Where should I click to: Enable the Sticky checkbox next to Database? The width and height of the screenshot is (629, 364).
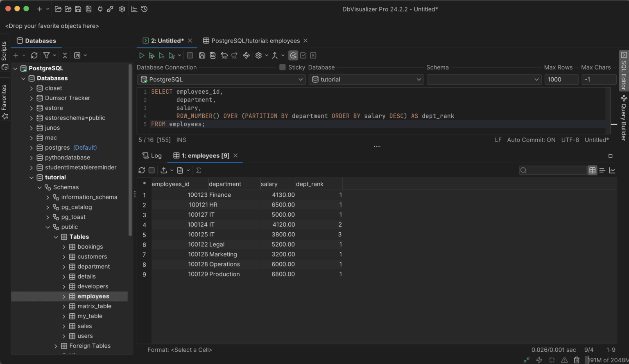(282, 67)
